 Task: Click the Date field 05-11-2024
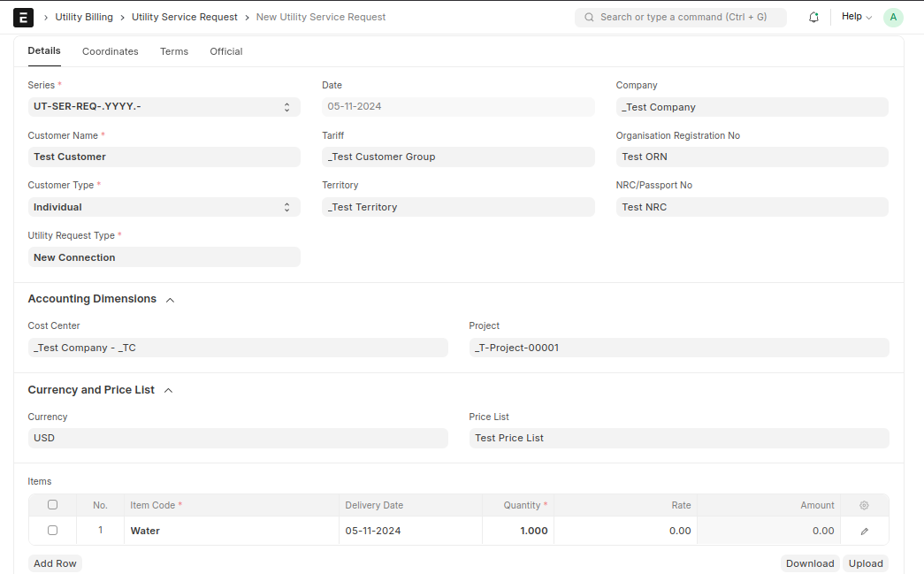click(458, 107)
